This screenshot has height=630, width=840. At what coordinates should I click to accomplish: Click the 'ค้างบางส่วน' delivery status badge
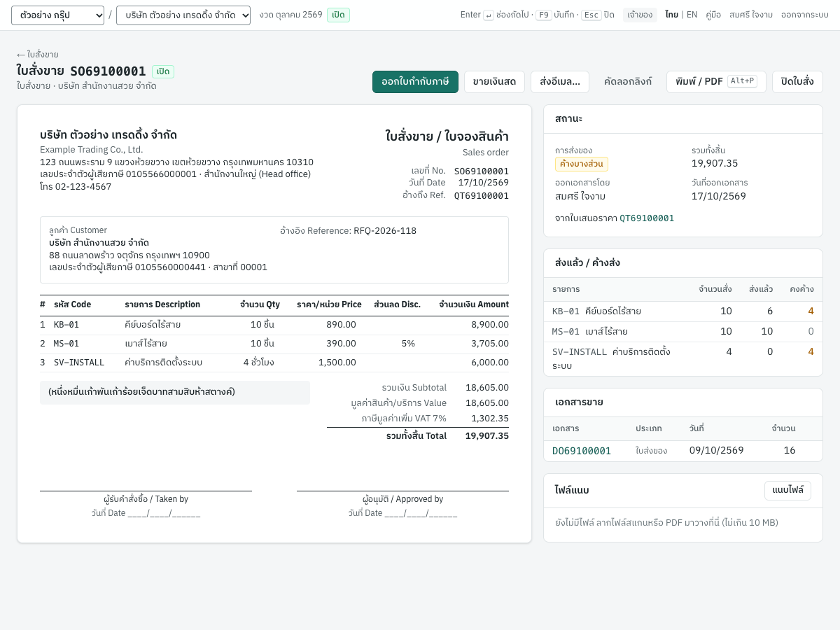point(582,164)
